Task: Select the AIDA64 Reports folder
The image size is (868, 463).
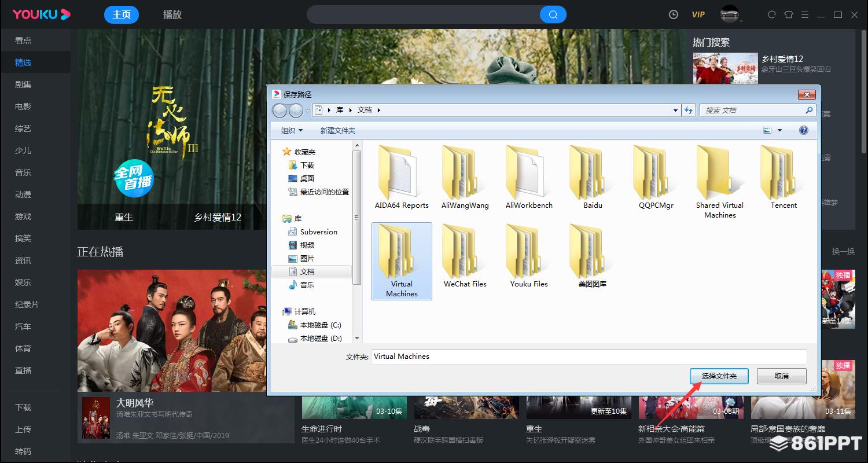Action: [402, 178]
